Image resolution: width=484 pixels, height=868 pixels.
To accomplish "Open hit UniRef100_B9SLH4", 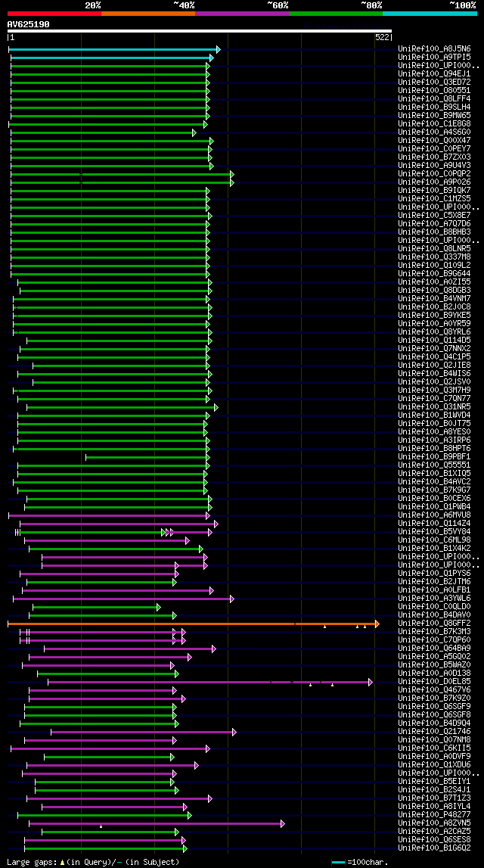I will click(434, 107).
